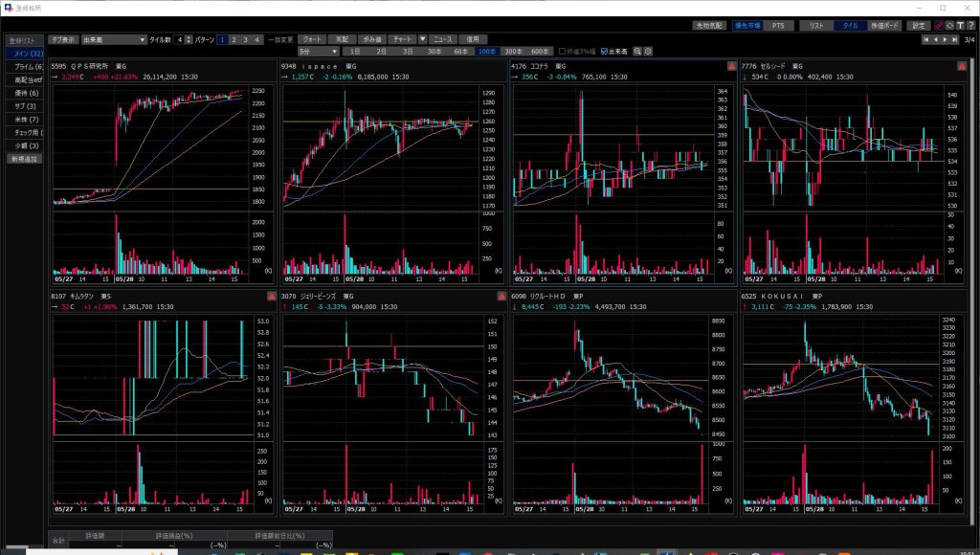This screenshot has height=555, width=980.
Task: Click the 歩み値 button
Action: tap(372, 39)
